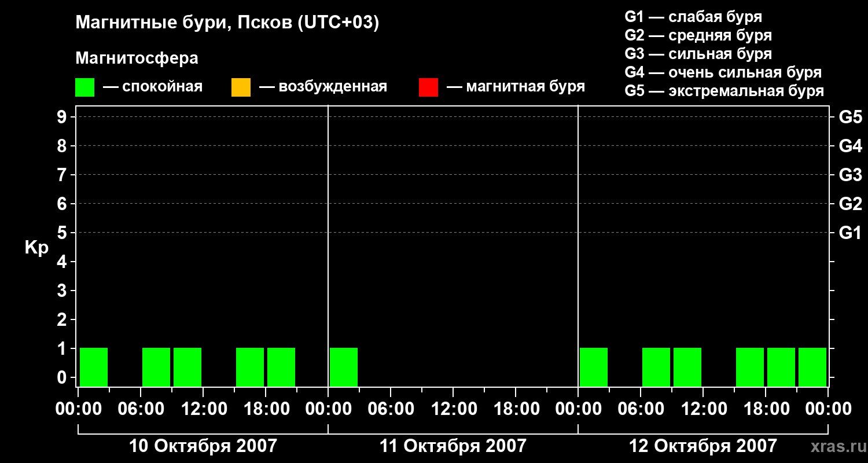
Task: Select the '12 Октября 2007' date label
Action: click(x=703, y=446)
